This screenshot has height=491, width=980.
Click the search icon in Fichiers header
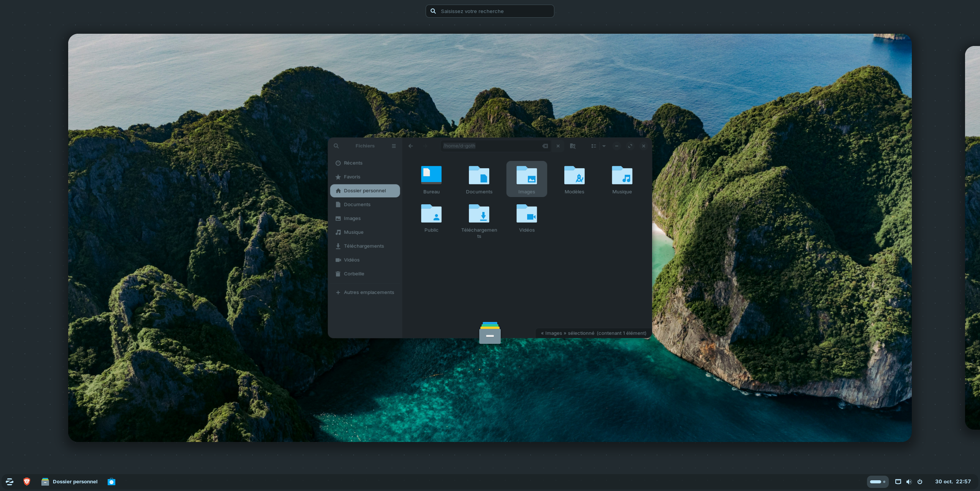(x=336, y=146)
